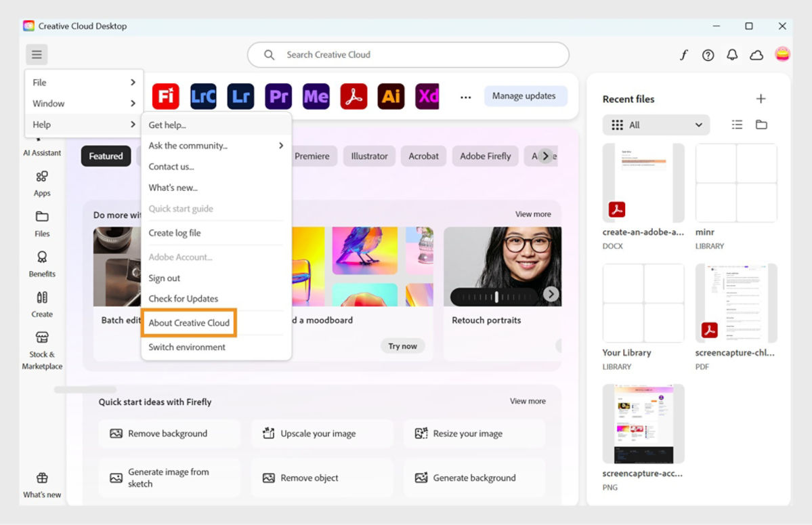
Task: Select Get help… menu item
Action: 216,125
